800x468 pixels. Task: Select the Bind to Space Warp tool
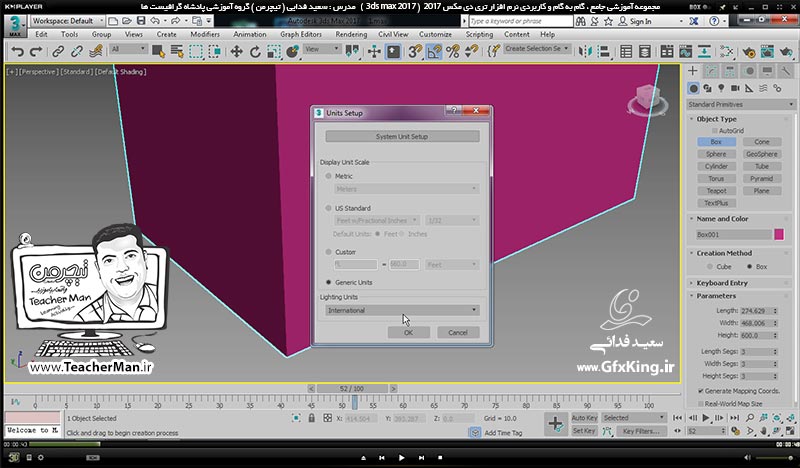coord(95,52)
